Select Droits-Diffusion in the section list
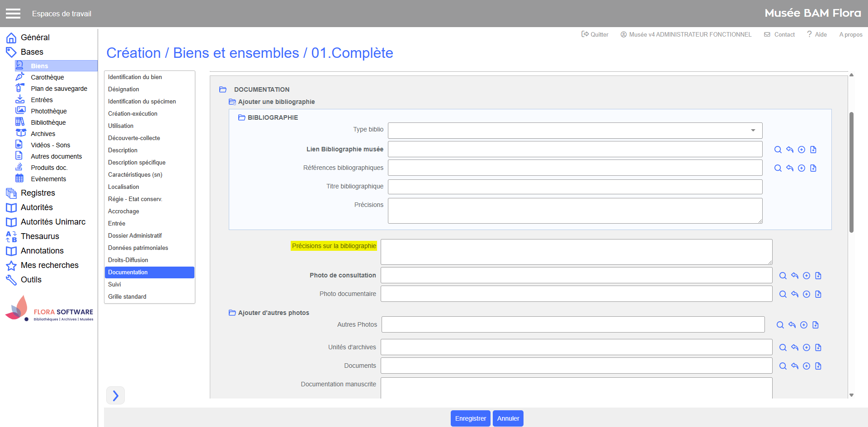 [128, 260]
